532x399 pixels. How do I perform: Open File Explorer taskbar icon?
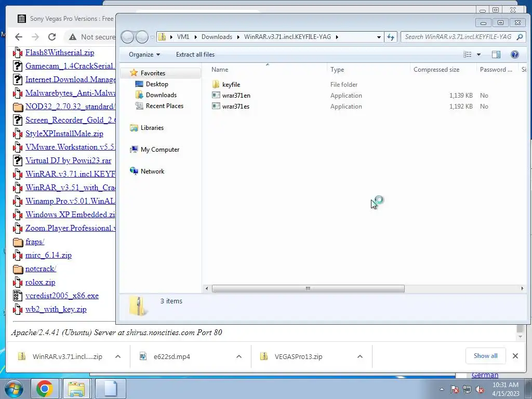[76, 389]
